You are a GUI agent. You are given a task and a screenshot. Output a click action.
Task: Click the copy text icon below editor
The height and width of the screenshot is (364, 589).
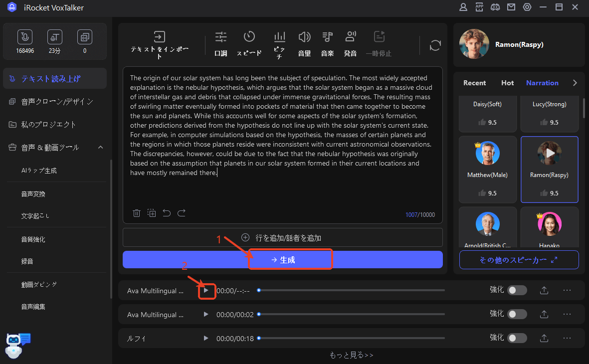pyautogui.click(x=152, y=213)
